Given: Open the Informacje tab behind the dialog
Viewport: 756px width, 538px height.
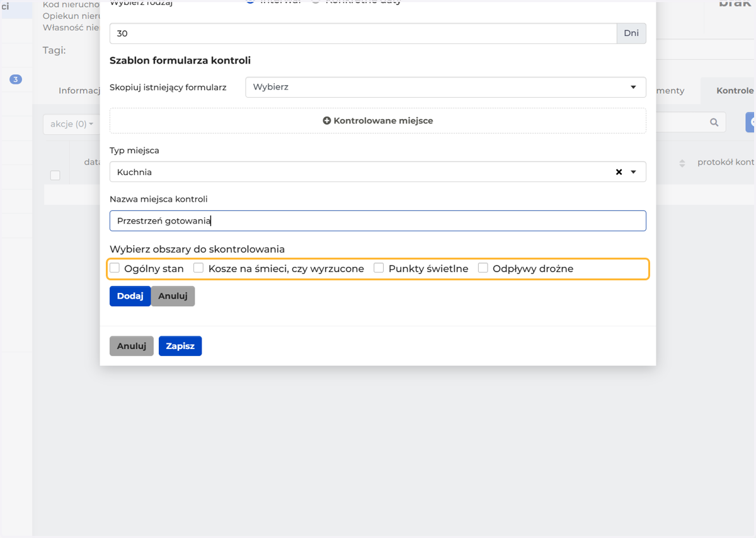Looking at the screenshot, I should pyautogui.click(x=80, y=91).
